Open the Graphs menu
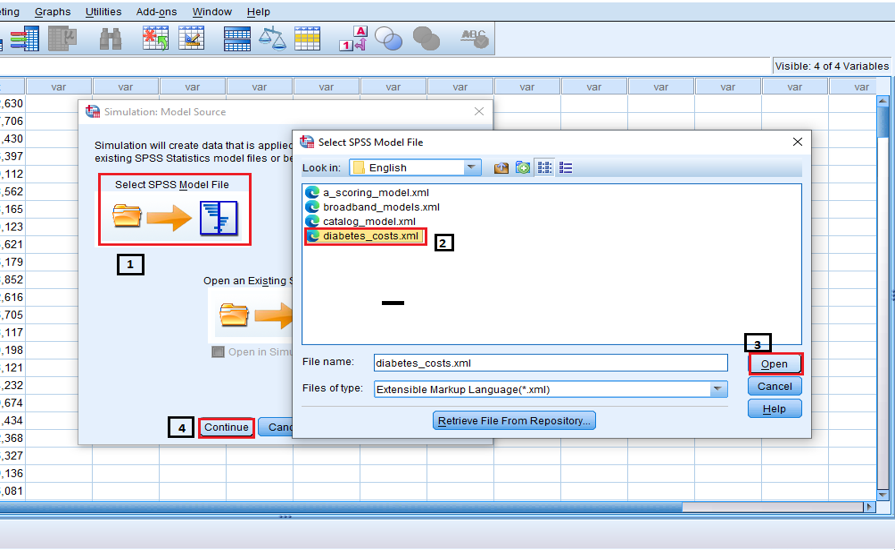Viewport: 896px width, 550px height. [53, 11]
